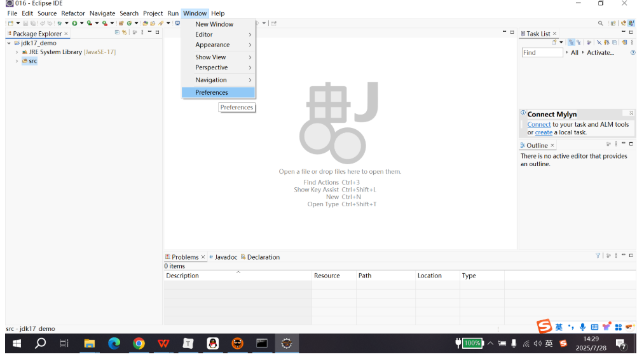This screenshot has height=359, width=644.
Task: Toggle Link with Editor in Package Explorer
Action: [125, 32]
